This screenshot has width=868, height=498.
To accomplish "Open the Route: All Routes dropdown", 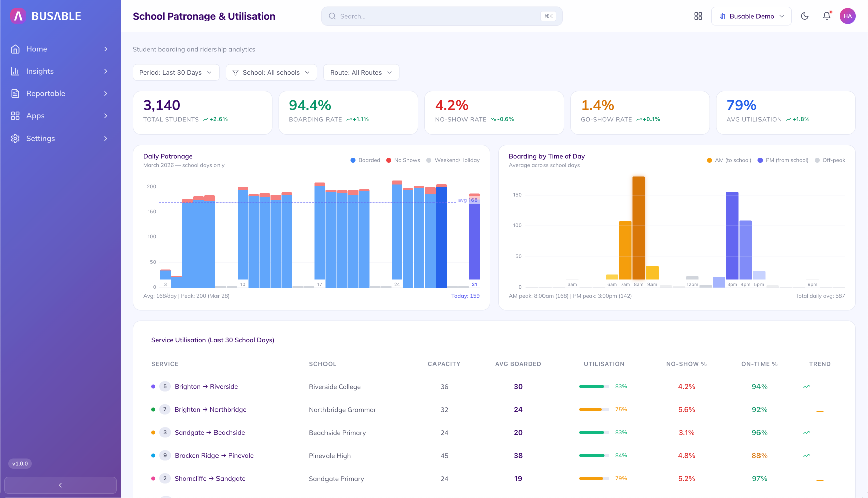I will pyautogui.click(x=361, y=73).
